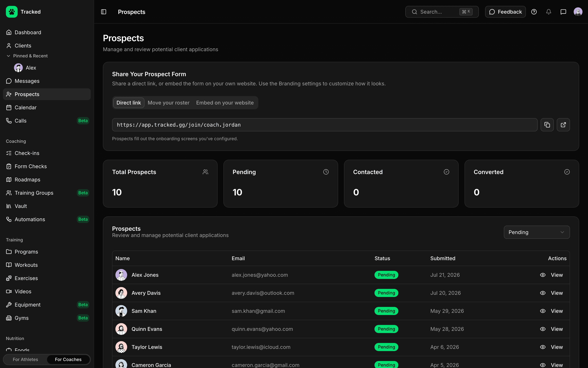Open notifications bell icon
The image size is (588, 368).
(x=549, y=12)
